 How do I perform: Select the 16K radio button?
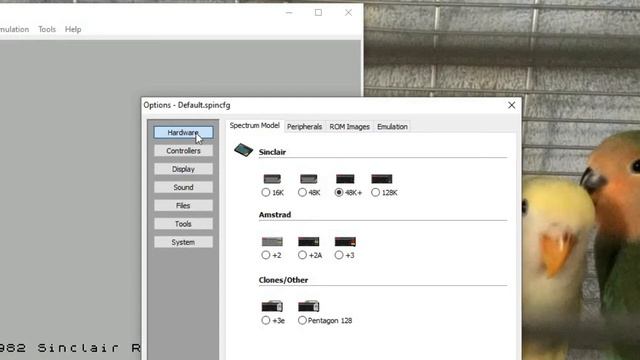[x=266, y=192]
